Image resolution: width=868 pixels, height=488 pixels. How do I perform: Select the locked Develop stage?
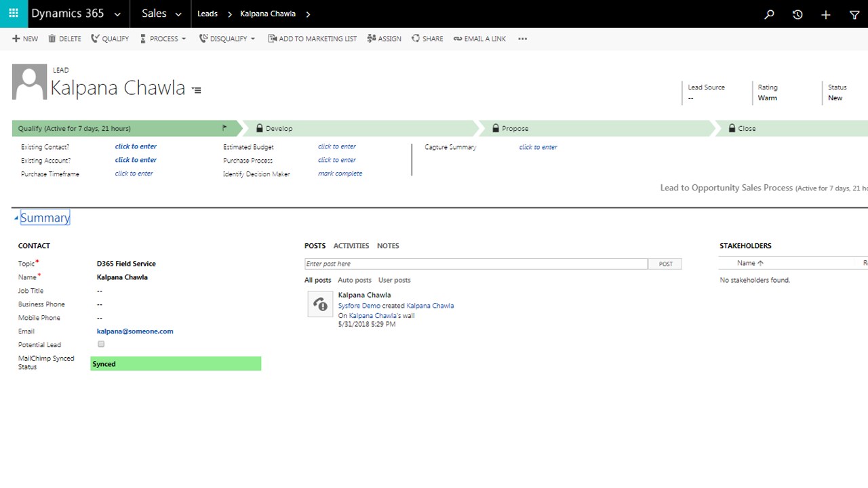click(359, 128)
